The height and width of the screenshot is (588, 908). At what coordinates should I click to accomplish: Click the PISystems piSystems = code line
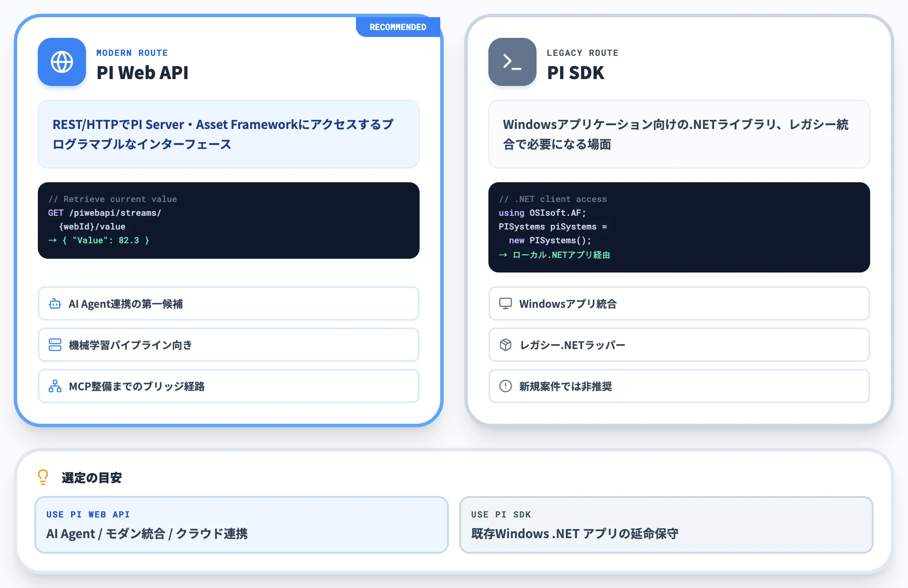553,227
